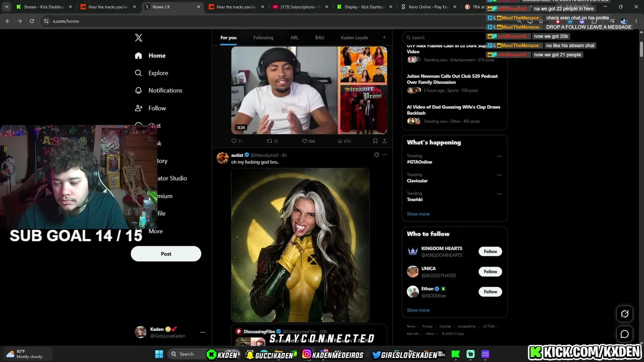Go forward in the browser
Screen dimensions: 644x362
(x=20, y=21)
